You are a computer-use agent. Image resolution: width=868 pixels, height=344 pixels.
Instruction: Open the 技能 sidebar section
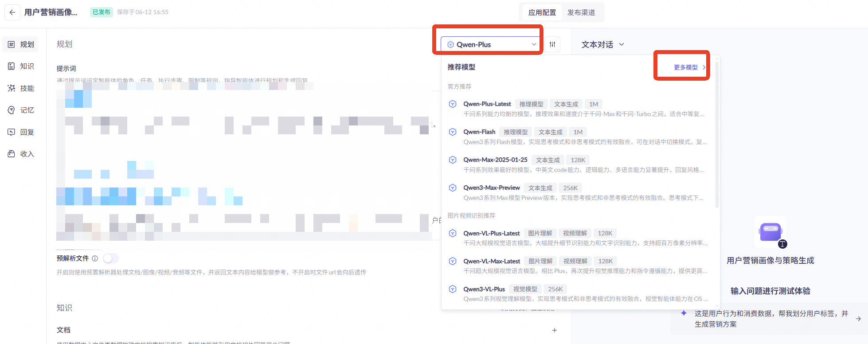pyautogui.click(x=21, y=88)
